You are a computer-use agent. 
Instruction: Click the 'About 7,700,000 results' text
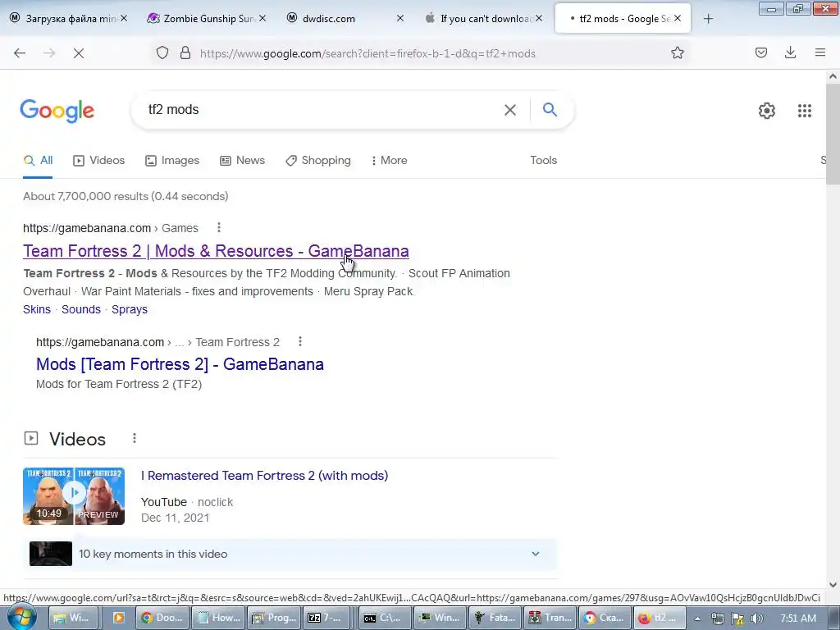[126, 196]
